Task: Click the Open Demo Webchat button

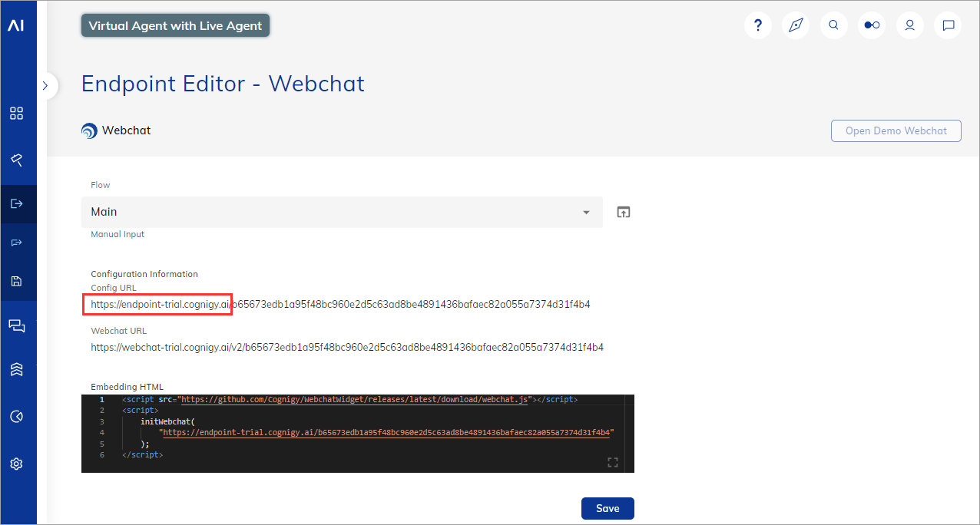Action: (896, 130)
